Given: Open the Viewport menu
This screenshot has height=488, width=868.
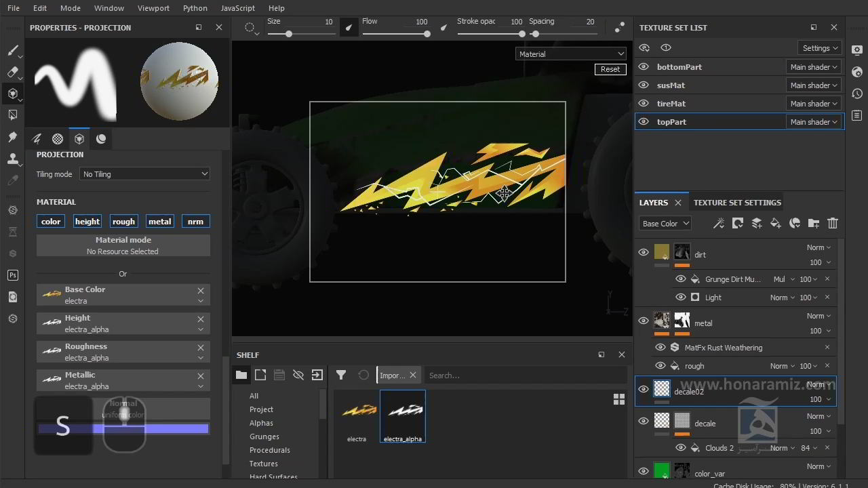Looking at the screenshot, I should pos(154,8).
